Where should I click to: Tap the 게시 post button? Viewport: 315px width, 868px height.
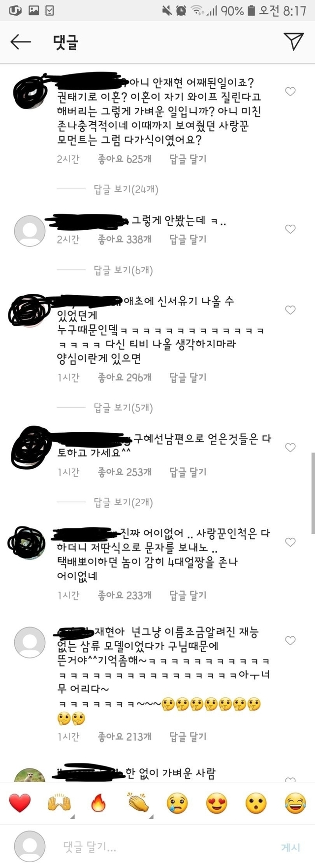[x=290, y=847]
